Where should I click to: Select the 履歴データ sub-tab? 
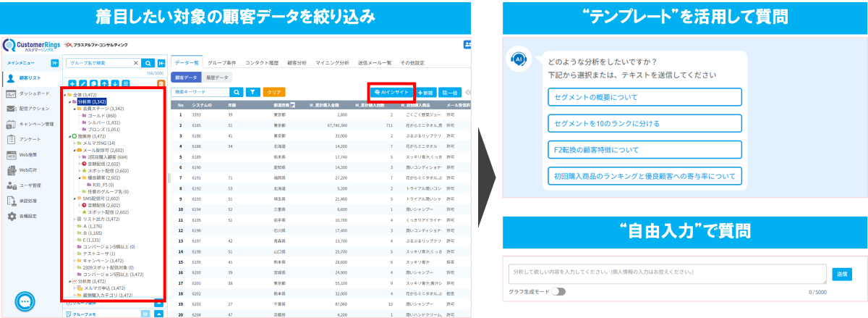coord(218,77)
